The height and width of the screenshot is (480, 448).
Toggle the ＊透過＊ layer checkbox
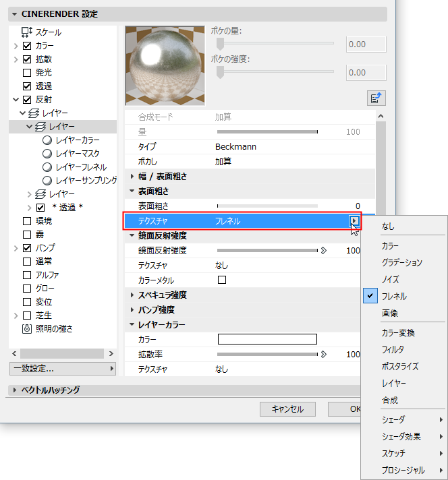(40, 208)
